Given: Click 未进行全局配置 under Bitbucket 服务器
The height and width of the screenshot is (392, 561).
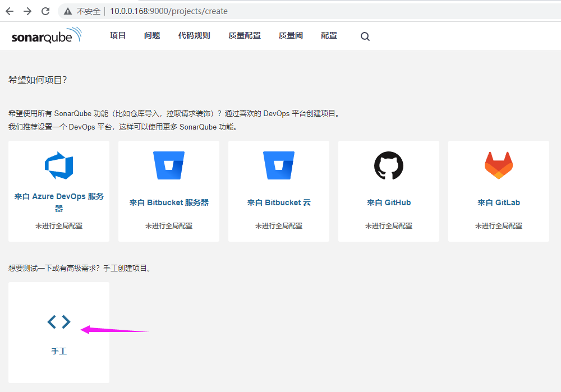Looking at the screenshot, I should [x=169, y=225].
